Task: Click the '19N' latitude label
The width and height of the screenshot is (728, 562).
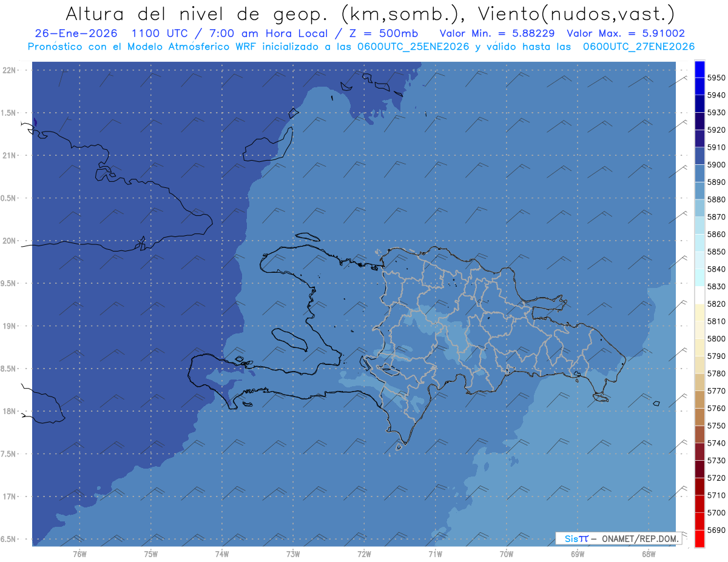Action: pyautogui.click(x=10, y=326)
